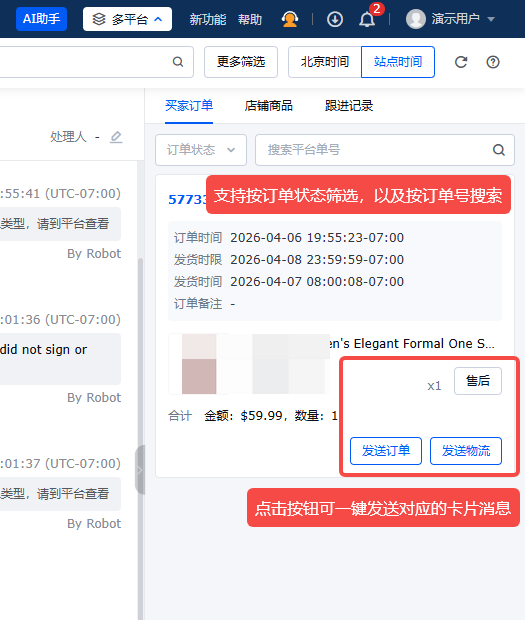Screen dimensions: 525x620
Task: Click the timestamp ending :01:37 (UTC-07:00)
Action: click(60, 463)
